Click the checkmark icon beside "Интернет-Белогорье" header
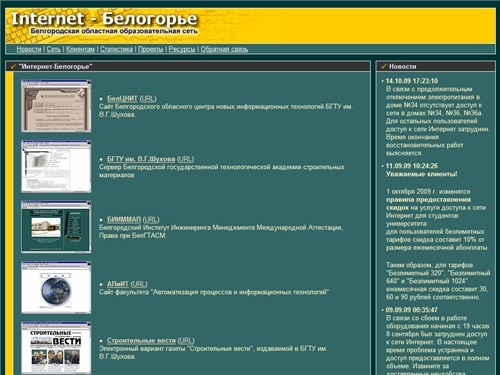 [13, 66]
